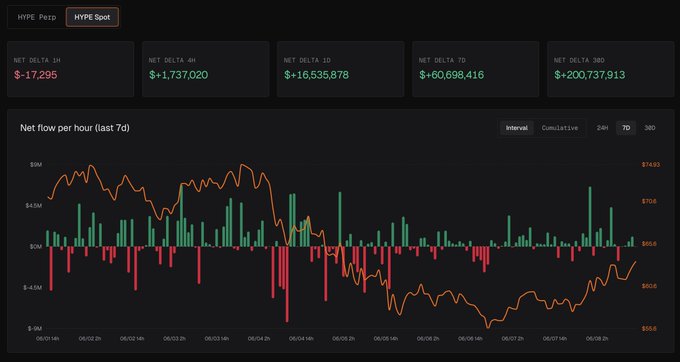This screenshot has height=362, width=680.
Task: Click the $-17,295 value
Action: coord(36,75)
